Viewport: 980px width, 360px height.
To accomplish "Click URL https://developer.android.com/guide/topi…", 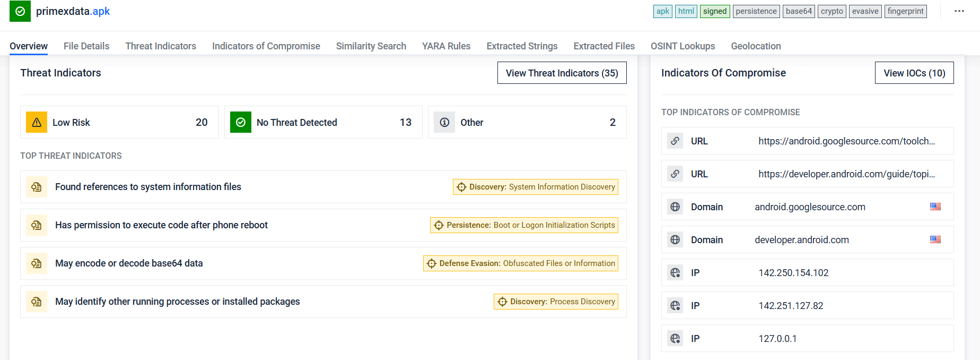I will (847, 174).
